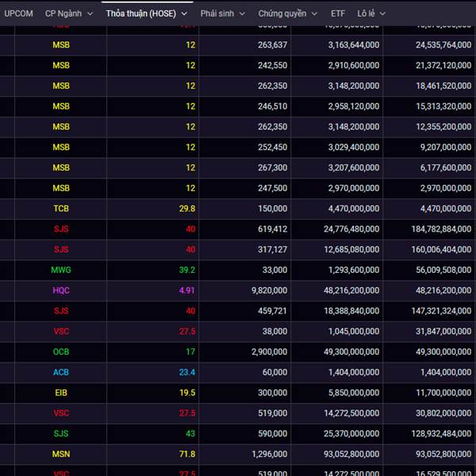This screenshot has height=476, width=476.
Task: Click MSN volume 1,296,000
Action: coord(270,454)
